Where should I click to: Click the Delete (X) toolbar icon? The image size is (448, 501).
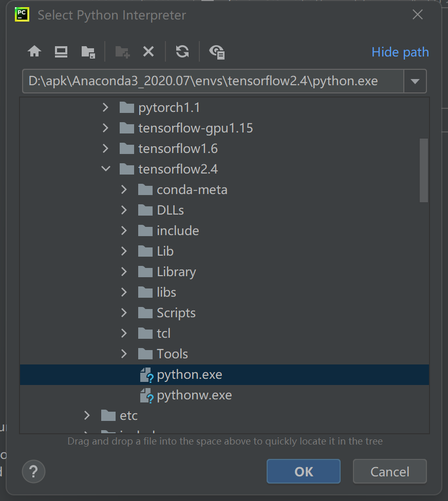tap(148, 51)
